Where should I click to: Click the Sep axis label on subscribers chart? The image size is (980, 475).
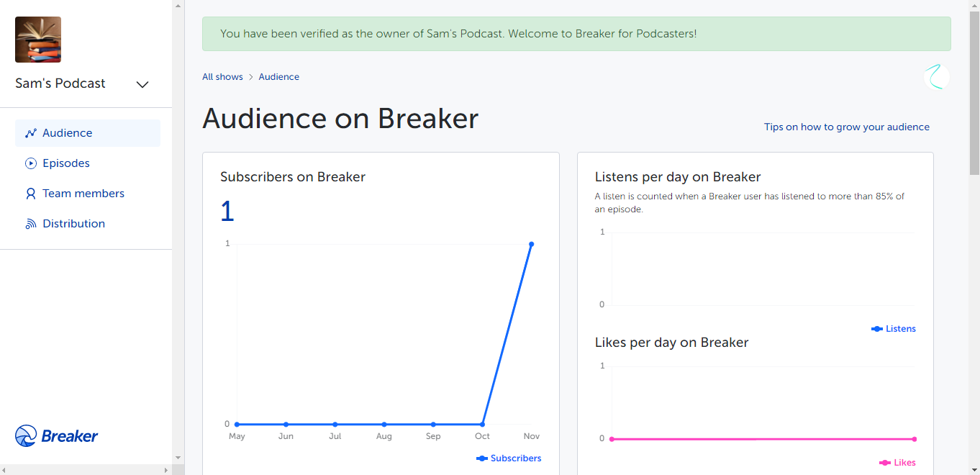click(x=433, y=436)
